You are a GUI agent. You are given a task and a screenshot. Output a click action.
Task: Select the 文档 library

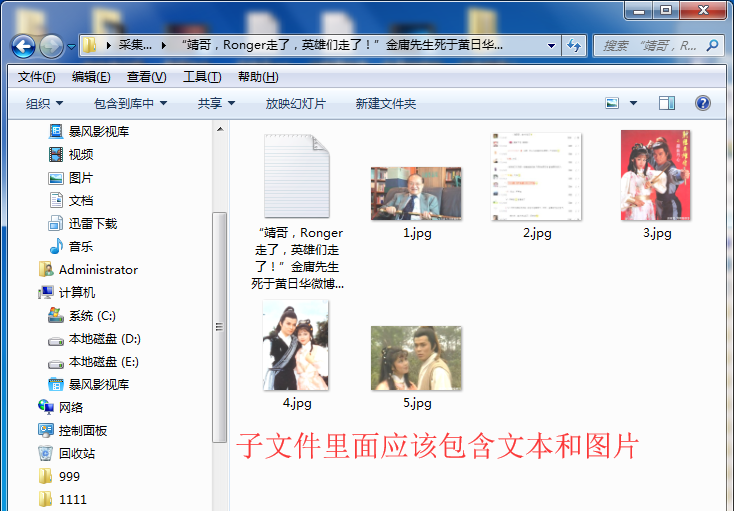(71, 201)
